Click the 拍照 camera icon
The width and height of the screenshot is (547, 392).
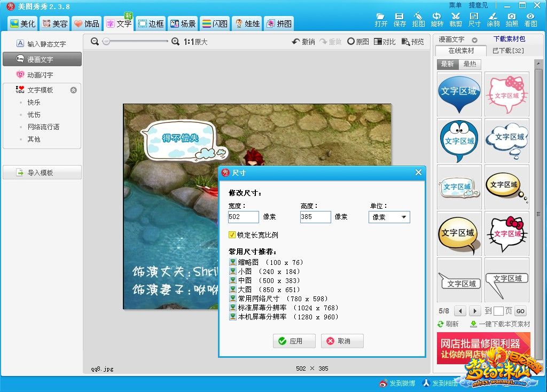(x=512, y=17)
